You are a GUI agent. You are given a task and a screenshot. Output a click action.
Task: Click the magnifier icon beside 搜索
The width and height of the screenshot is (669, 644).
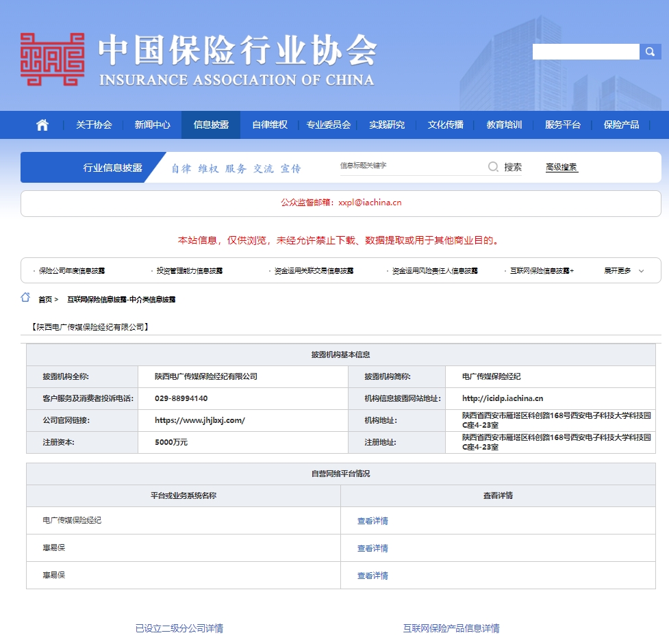[493, 166]
